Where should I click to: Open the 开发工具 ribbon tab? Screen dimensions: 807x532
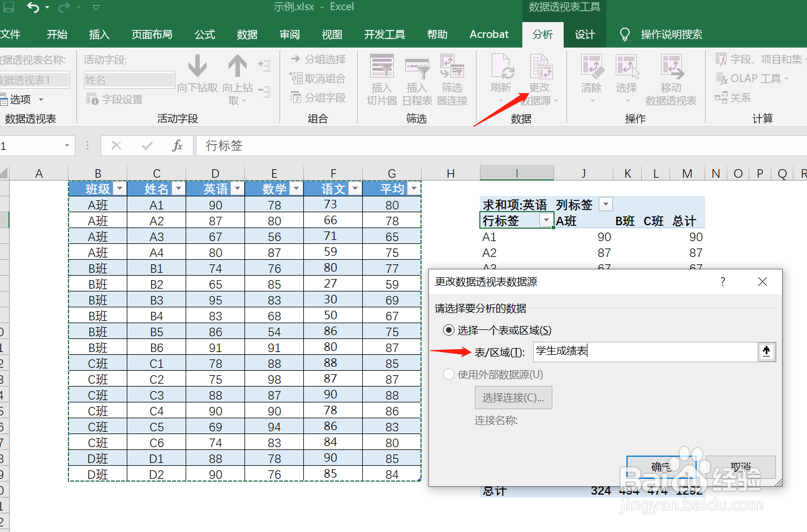pos(384,34)
